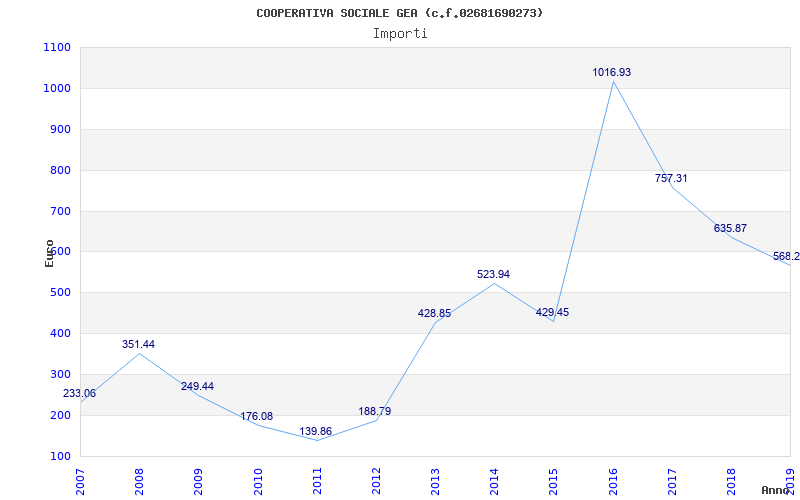Click the Importi subtitle

[400, 34]
